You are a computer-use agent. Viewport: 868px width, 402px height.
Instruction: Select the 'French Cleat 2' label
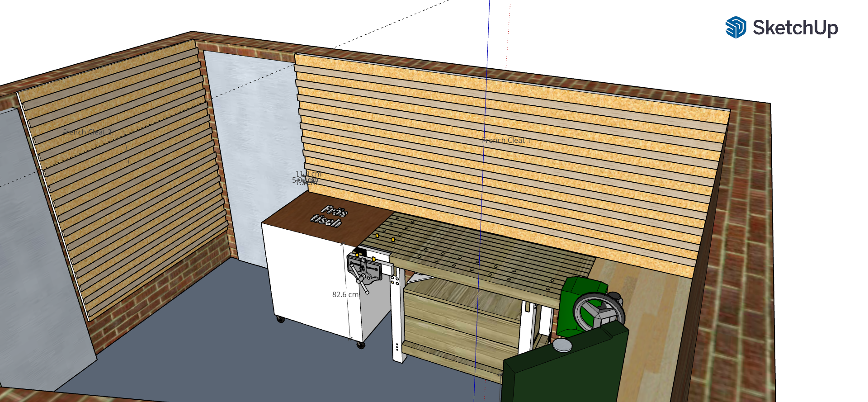tap(88, 132)
